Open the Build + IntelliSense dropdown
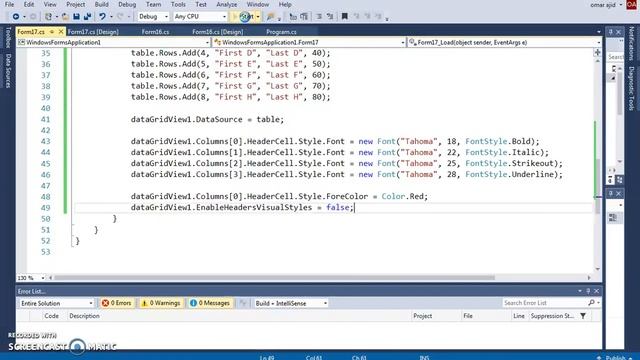The image size is (640, 360). point(291,303)
